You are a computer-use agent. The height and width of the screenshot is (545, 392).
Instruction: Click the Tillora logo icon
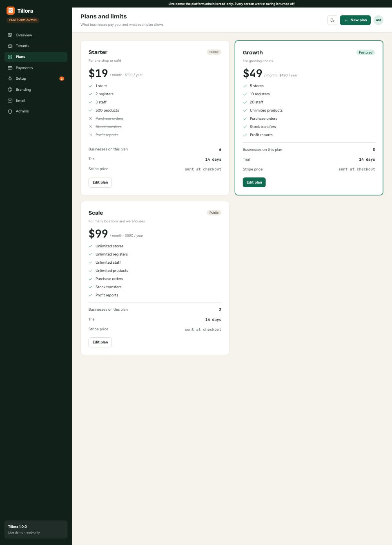coord(11,11)
